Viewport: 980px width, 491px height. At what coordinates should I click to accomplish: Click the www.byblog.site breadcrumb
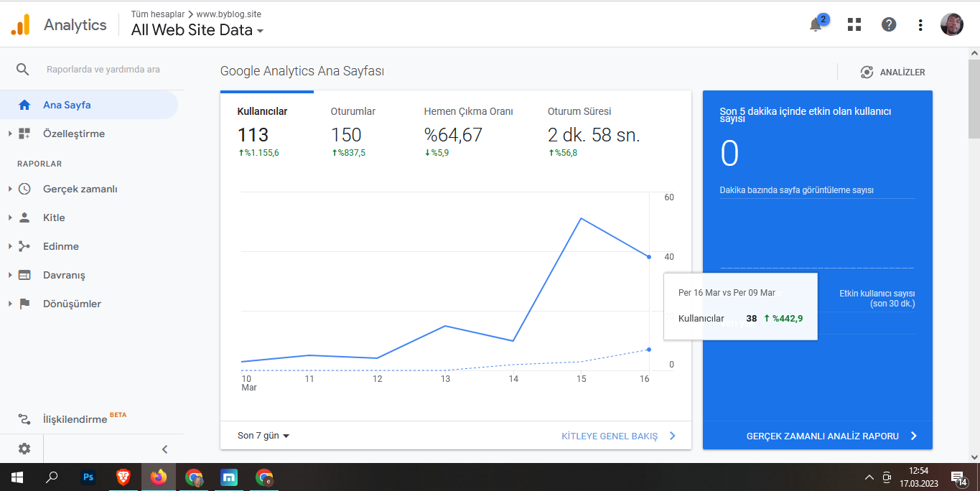tap(228, 14)
